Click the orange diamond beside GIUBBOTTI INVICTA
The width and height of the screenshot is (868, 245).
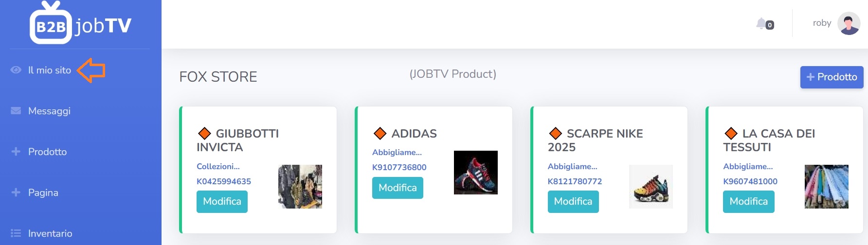pyautogui.click(x=204, y=133)
